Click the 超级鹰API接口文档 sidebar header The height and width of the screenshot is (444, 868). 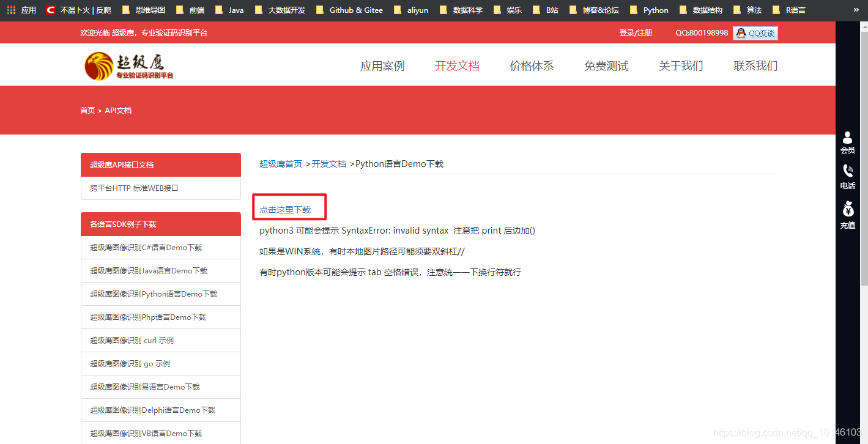(x=161, y=165)
